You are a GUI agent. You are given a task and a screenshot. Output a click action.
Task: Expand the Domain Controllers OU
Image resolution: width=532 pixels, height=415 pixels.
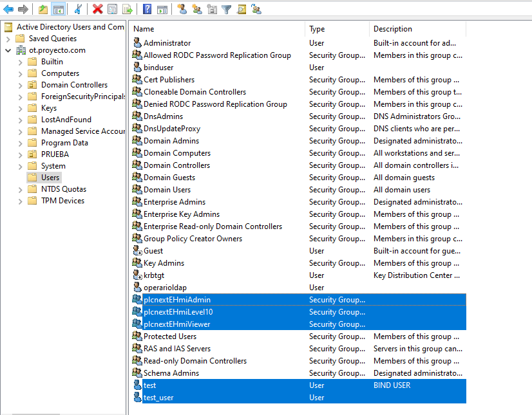point(21,86)
